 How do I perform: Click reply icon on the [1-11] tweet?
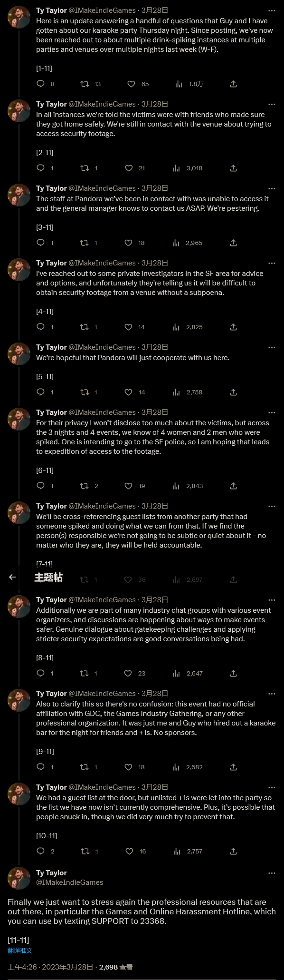coord(41,84)
